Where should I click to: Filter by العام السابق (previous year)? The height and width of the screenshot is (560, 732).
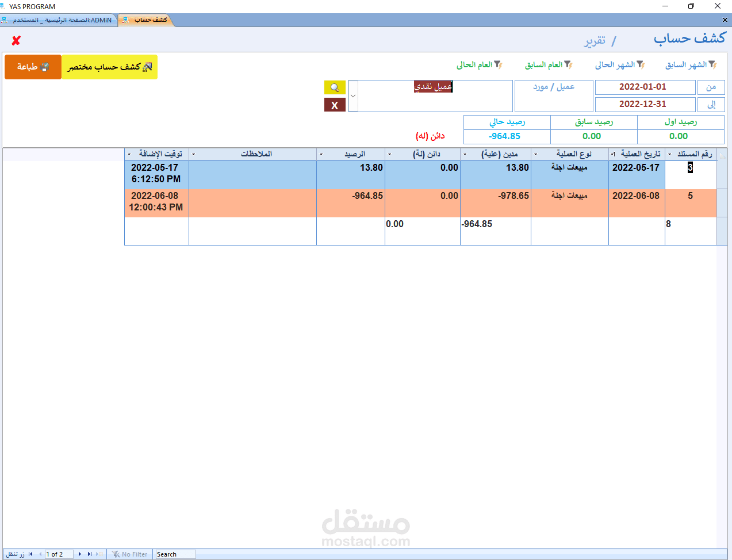(549, 64)
